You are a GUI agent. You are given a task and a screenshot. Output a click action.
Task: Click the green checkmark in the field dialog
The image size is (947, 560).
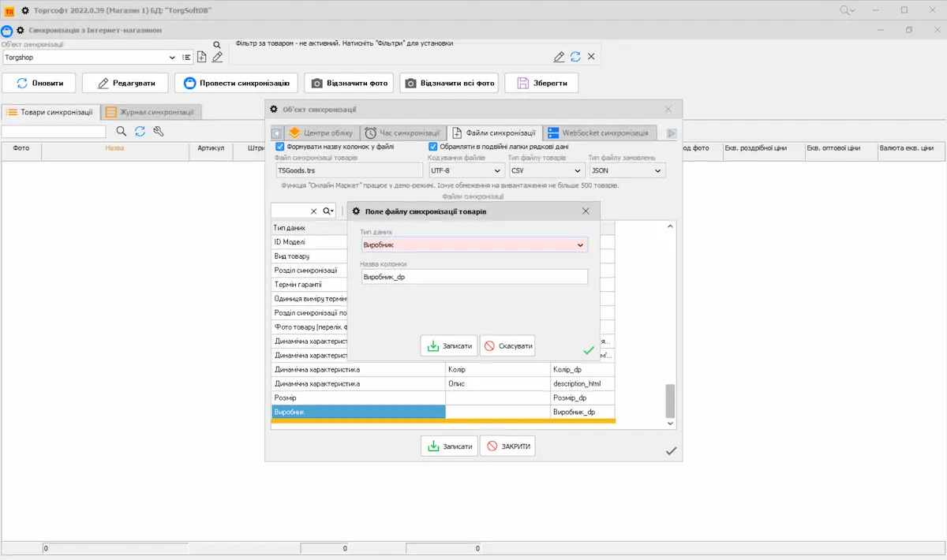588,350
